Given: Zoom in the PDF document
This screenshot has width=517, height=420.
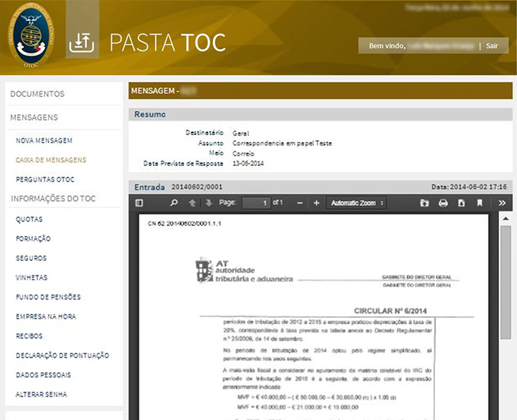Looking at the screenshot, I should pos(317,203).
